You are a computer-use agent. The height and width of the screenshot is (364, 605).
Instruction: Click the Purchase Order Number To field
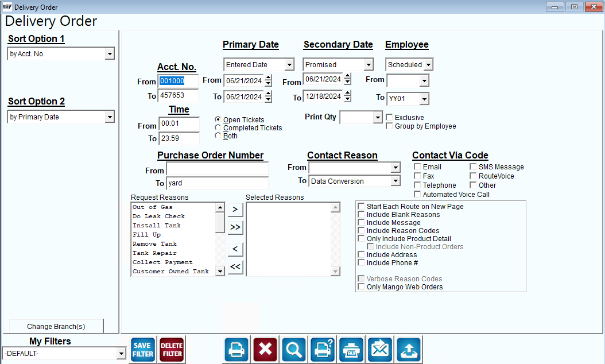point(217,183)
